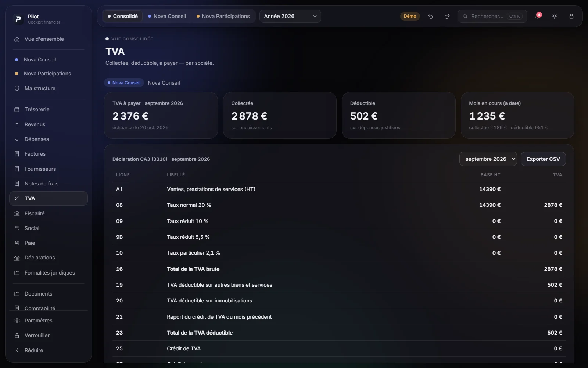588x368 pixels.
Task: Click the Exporter CSV button
Action: pos(543,159)
